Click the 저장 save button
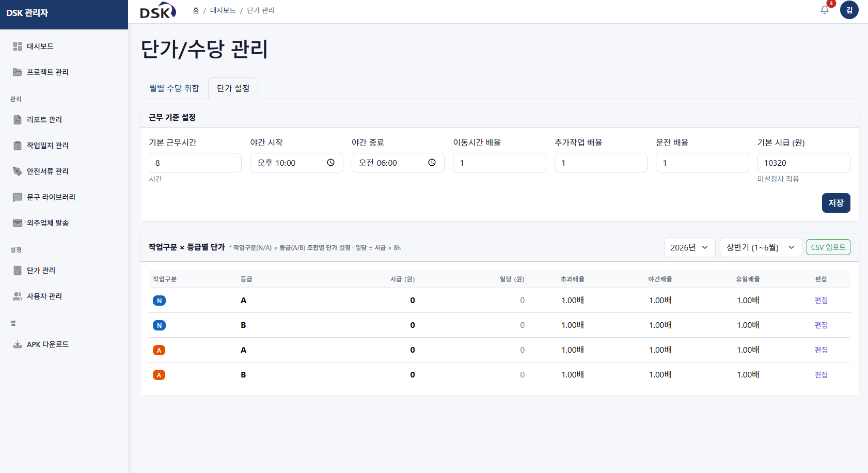 (836, 203)
